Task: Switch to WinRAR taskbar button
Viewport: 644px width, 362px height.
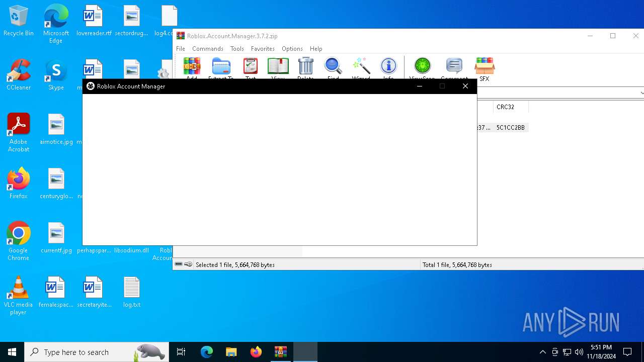Action: (281, 352)
